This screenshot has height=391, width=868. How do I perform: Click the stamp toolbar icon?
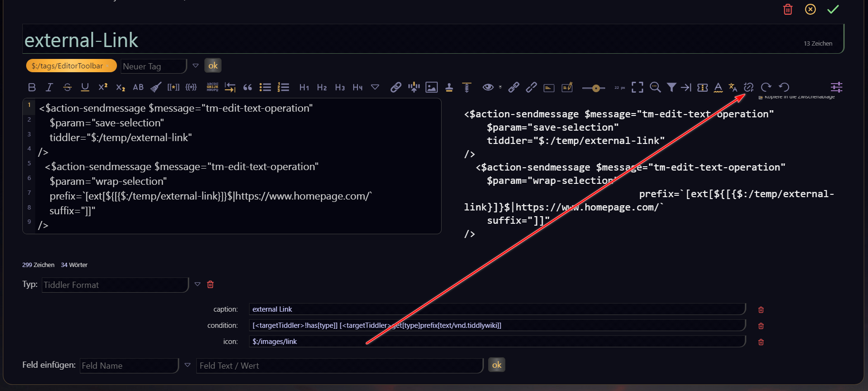[449, 87]
